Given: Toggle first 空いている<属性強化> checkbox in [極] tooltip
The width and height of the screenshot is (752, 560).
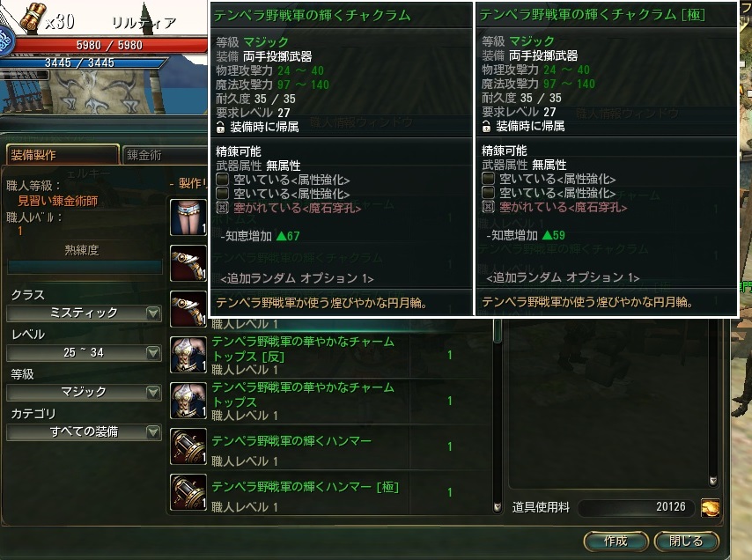Looking at the screenshot, I should tap(488, 179).
